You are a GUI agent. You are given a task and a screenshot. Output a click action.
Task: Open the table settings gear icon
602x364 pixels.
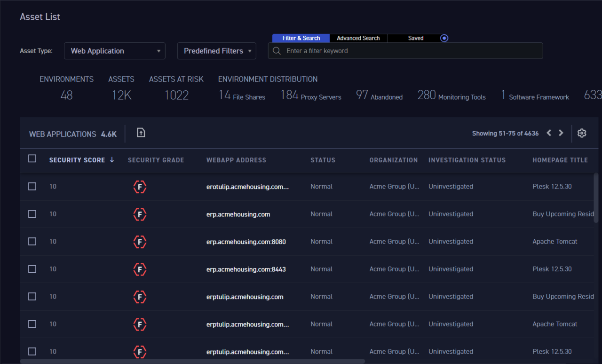tap(582, 133)
